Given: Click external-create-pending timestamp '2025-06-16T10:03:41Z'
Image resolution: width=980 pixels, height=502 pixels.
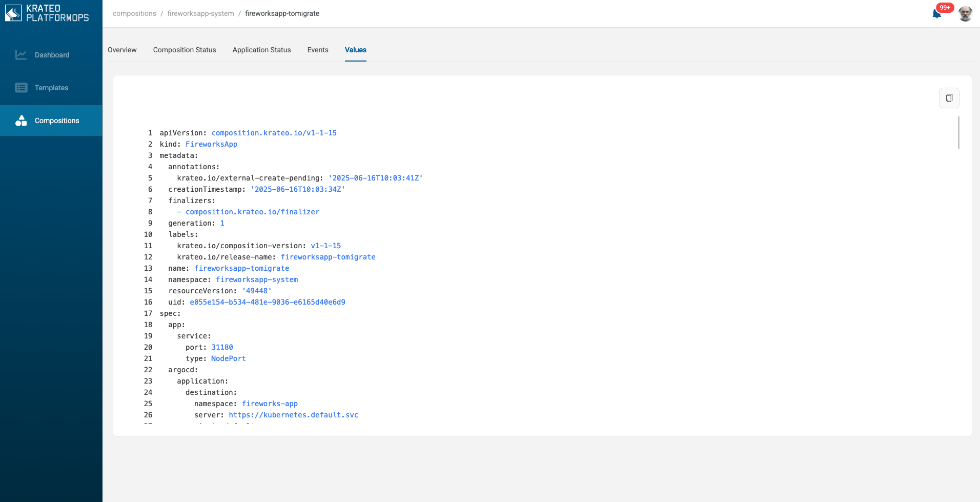Looking at the screenshot, I should tap(376, 178).
